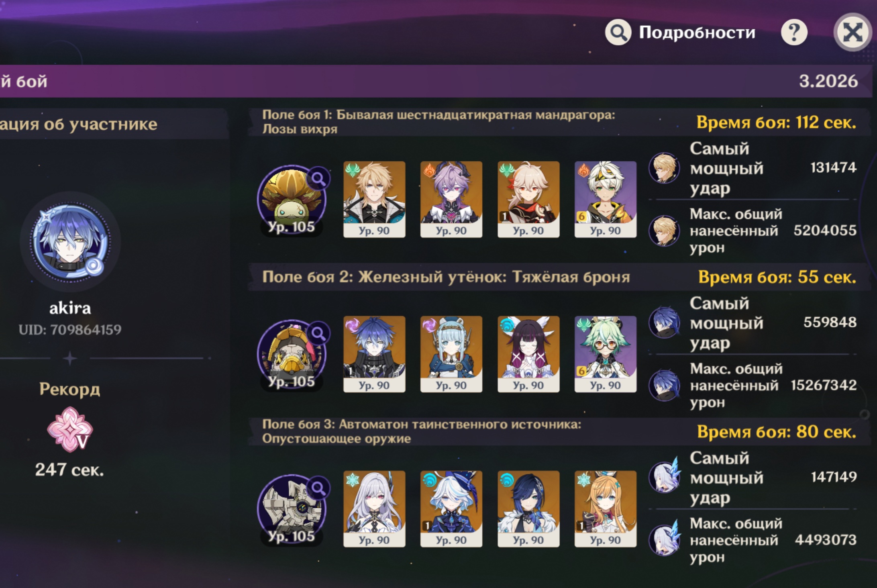The height and width of the screenshot is (588, 877).
Task: Select the blond Anemo character in team 1
Action: [374, 199]
